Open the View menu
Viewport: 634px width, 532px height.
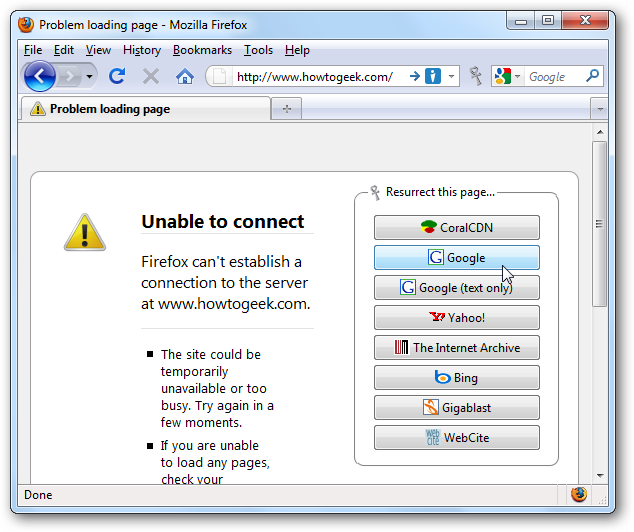pyautogui.click(x=98, y=50)
